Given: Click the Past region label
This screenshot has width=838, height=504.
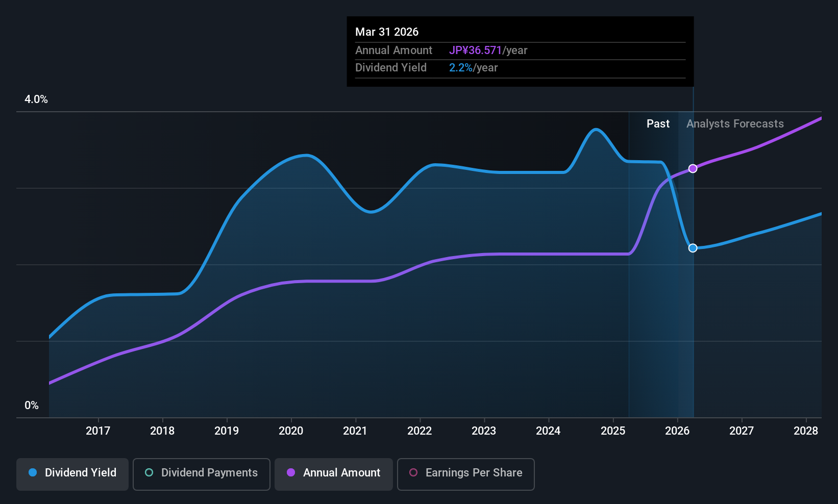Looking at the screenshot, I should click(658, 124).
